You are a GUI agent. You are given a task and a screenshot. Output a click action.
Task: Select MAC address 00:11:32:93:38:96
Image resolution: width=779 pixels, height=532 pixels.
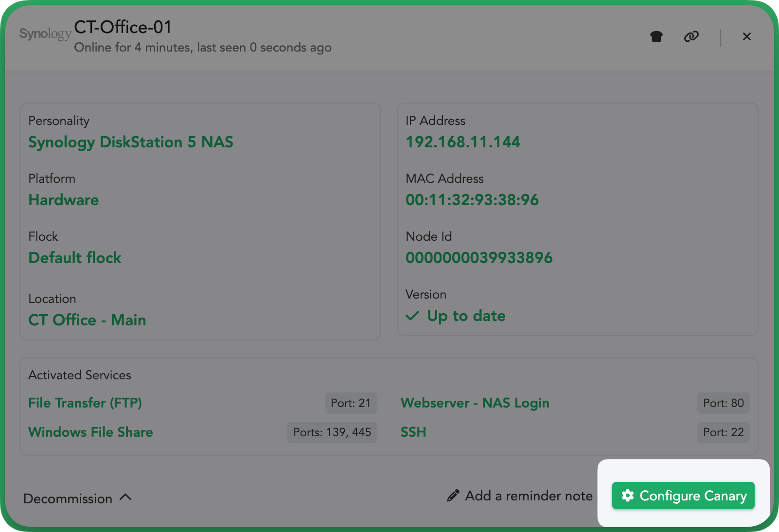click(x=472, y=200)
